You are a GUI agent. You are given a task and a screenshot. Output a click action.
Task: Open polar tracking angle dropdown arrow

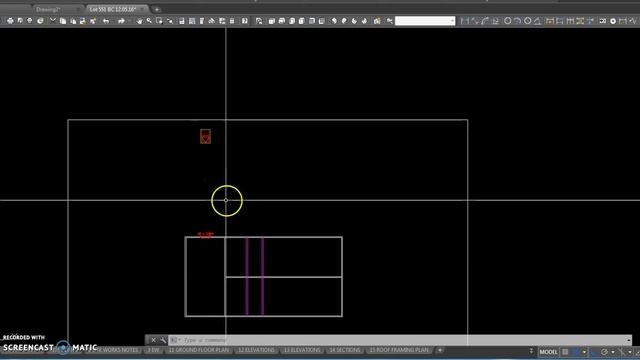[613, 352]
